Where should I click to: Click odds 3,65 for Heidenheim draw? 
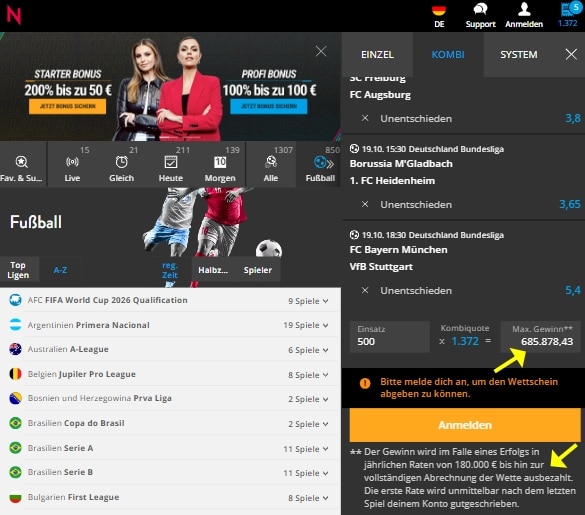570,204
